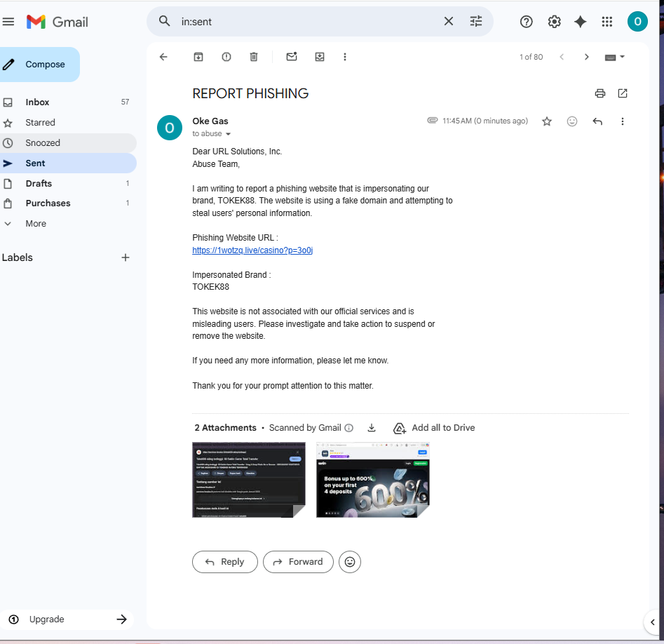
Task: Print the whole conversation
Action: click(599, 93)
